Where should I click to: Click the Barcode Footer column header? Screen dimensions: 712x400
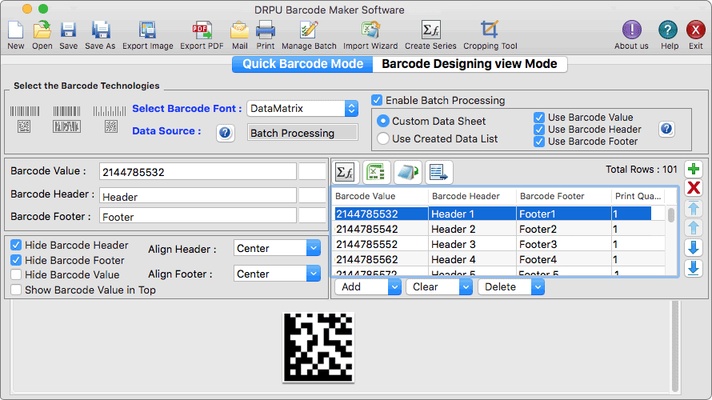[563, 196]
